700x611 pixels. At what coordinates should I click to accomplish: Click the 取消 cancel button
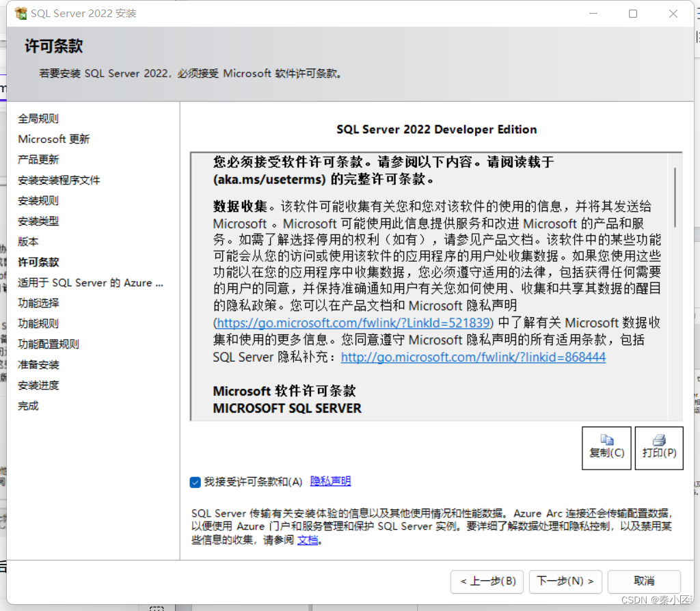(644, 582)
